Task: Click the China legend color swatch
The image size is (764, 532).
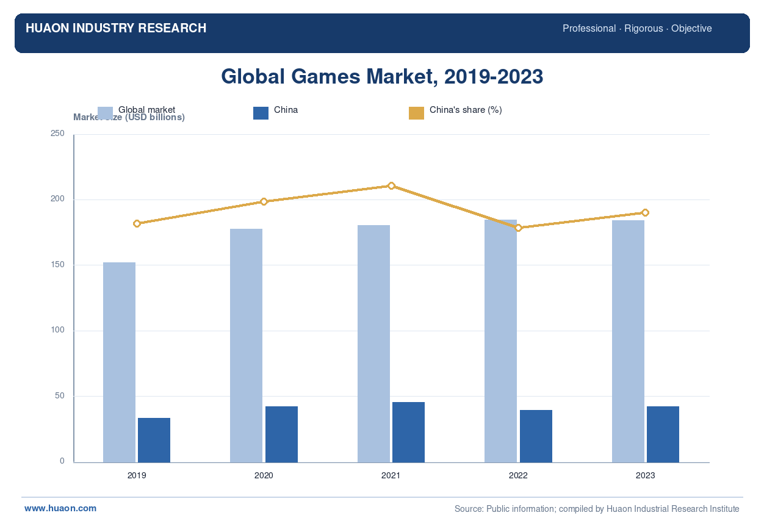Action: click(261, 113)
